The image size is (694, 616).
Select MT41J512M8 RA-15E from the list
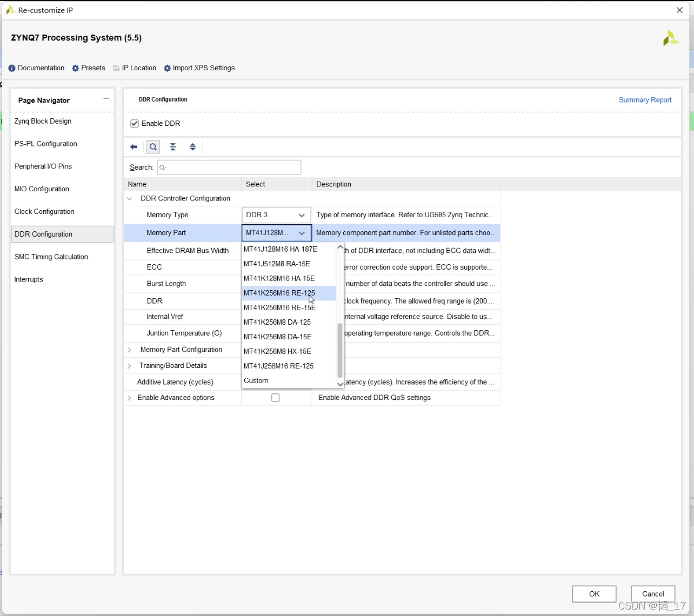click(289, 264)
